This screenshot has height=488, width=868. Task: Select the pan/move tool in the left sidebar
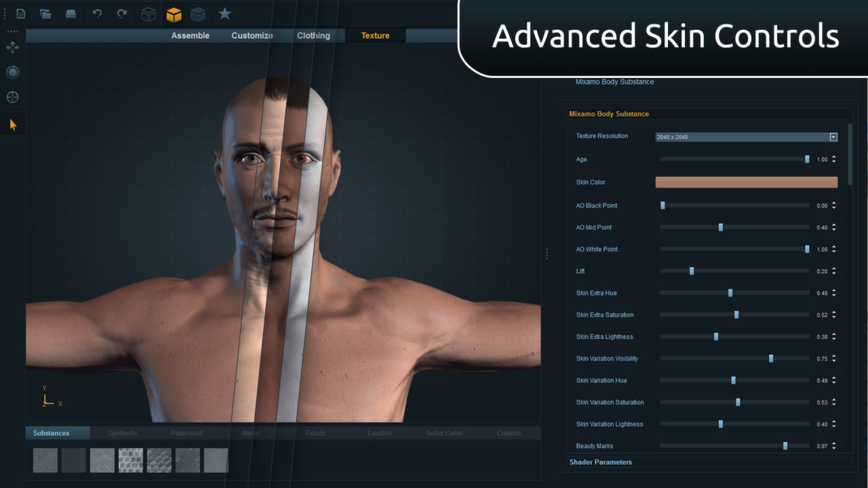click(x=12, y=47)
